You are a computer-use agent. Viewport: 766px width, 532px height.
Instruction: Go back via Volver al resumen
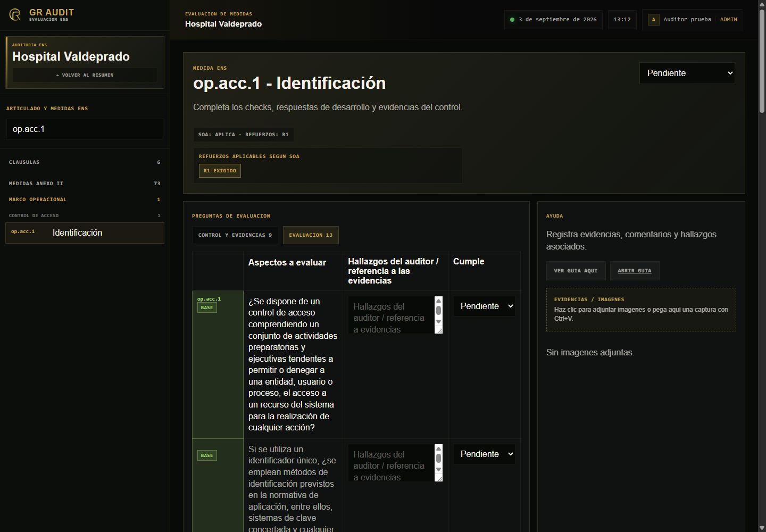point(85,75)
